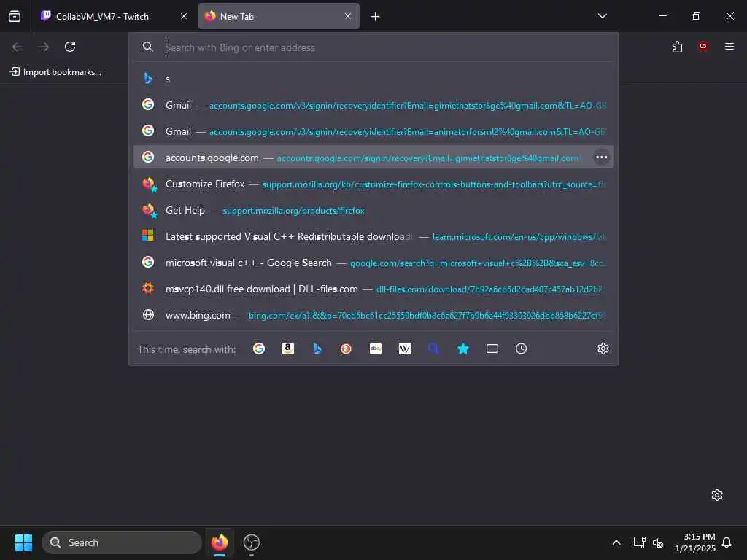Close the New Tab tab

(x=348, y=16)
